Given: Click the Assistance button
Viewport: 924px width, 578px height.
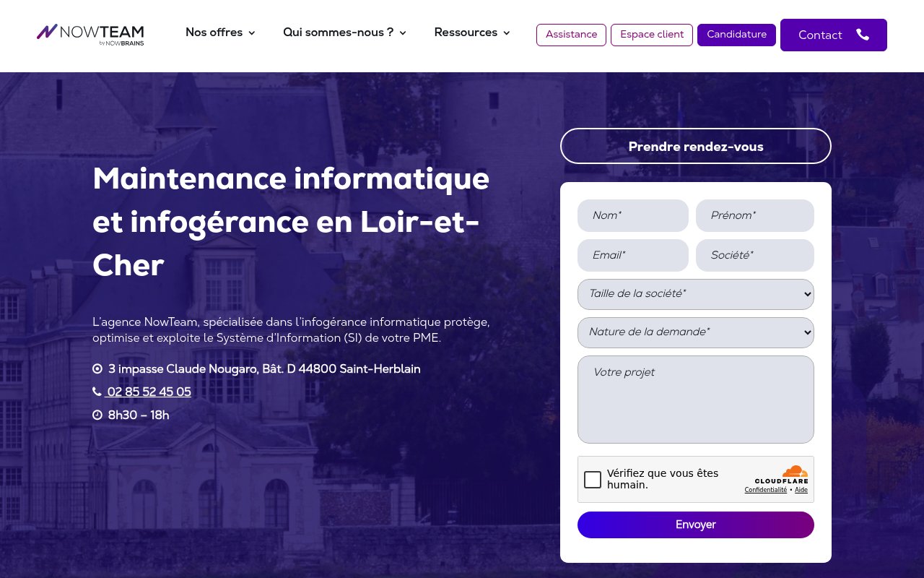Looking at the screenshot, I should click(571, 35).
